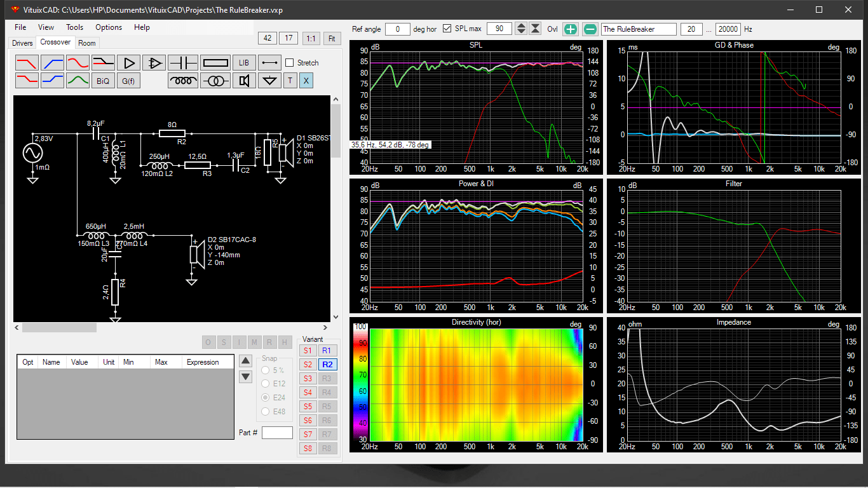Insert the green peak/bandpass filter block
The height and width of the screenshot is (488, 868).
[78, 81]
